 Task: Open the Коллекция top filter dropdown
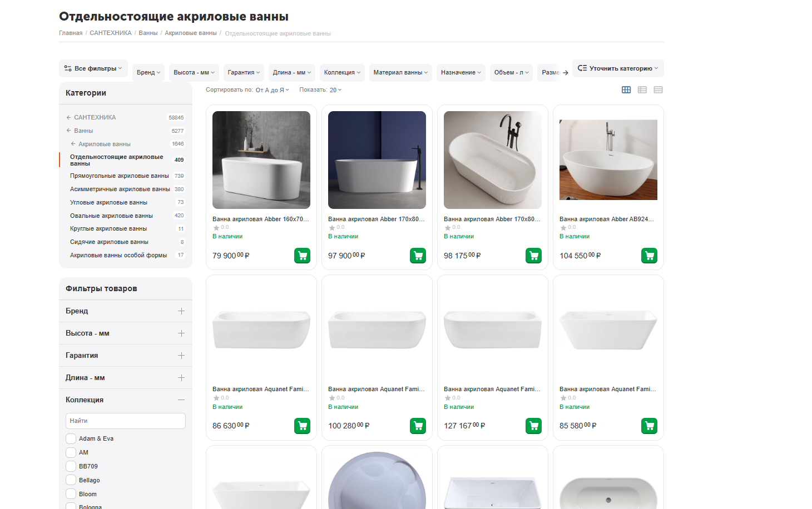(x=342, y=72)
